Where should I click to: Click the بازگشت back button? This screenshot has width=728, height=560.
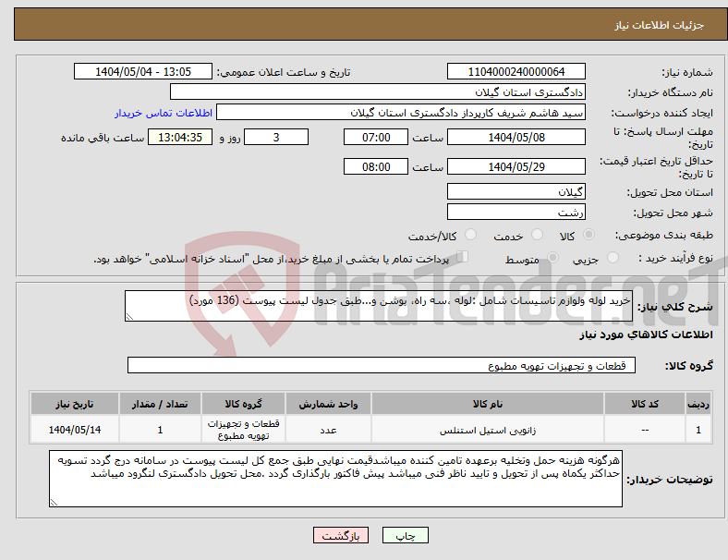point(341,535)
